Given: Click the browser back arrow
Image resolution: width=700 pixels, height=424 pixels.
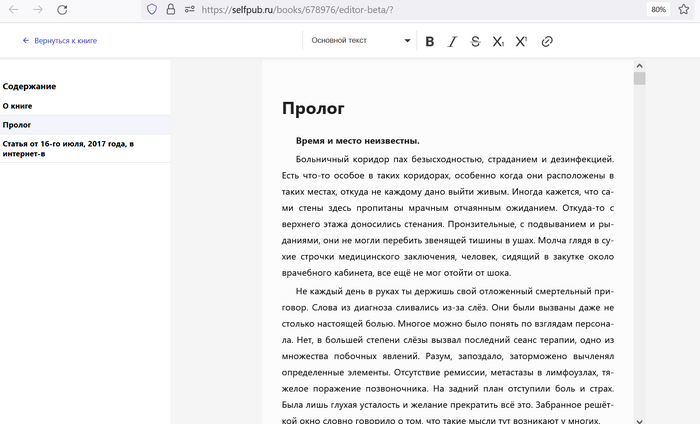Looking at the screenshot, I should coord(12,9).
